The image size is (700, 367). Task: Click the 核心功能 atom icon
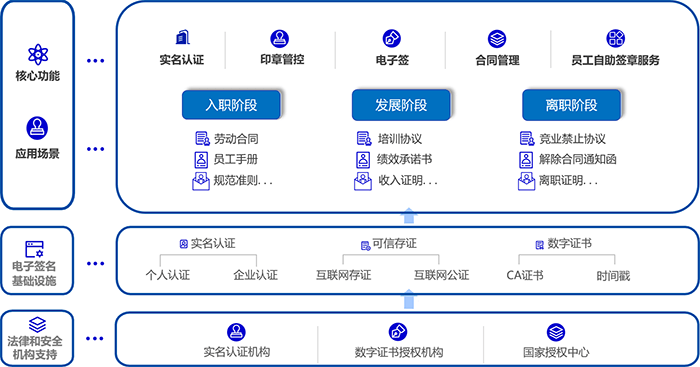[x=38, y=55]
